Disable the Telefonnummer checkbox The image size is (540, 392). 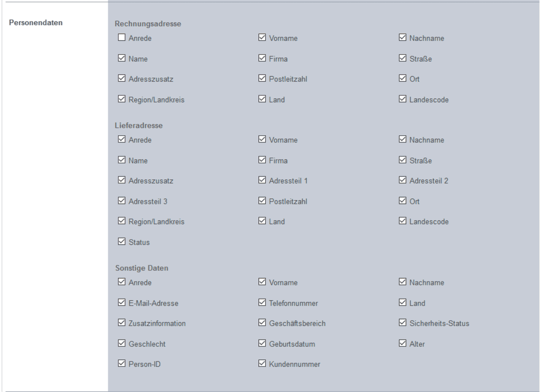[262, 303]
